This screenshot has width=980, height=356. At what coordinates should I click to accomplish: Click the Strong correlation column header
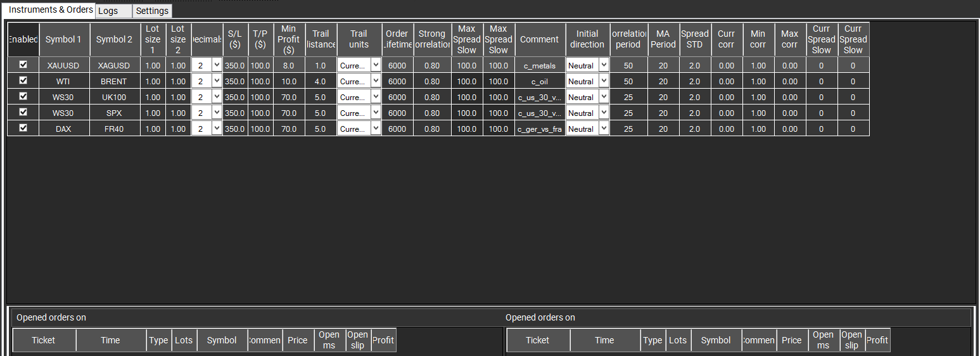point(431,39)
